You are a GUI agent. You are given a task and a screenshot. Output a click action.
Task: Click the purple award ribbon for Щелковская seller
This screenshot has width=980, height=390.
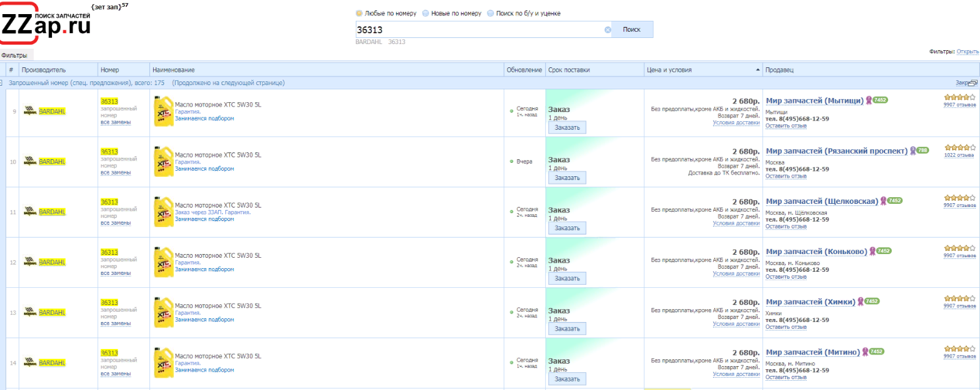[x=883, y=201]
